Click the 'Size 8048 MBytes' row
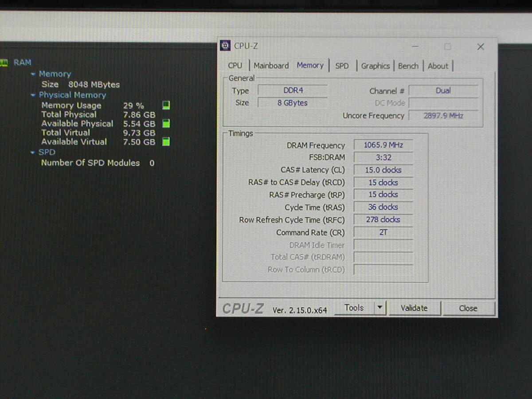532x399 pixels. point(80,84)
